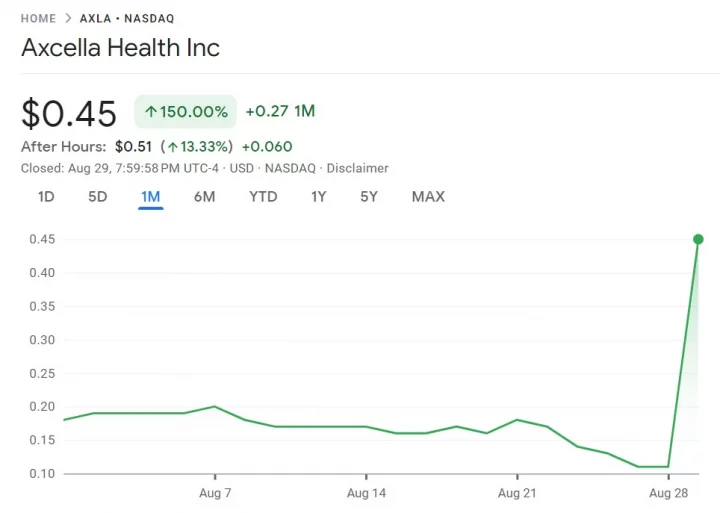Image resolution: width=720 pixels, height=513 pixels.
Task: Click the Aug 14 axis label
Action: pos(366,493)
